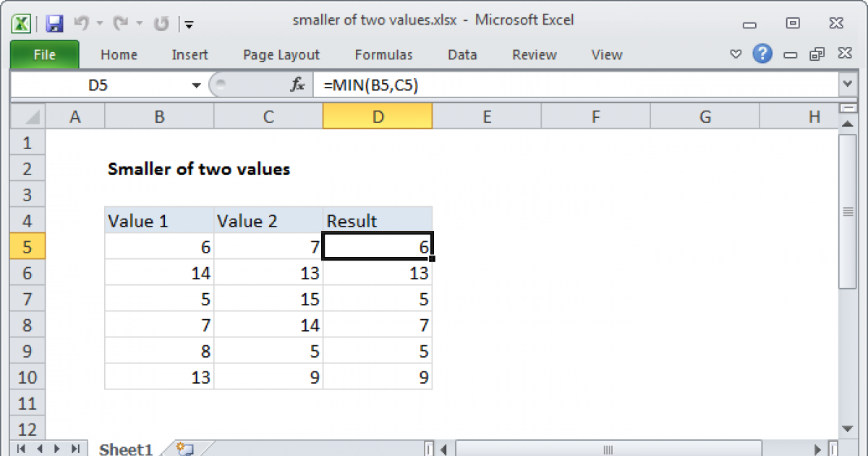Open the File menu
Viewport: 868px width, 456px height.
point(44,54)
